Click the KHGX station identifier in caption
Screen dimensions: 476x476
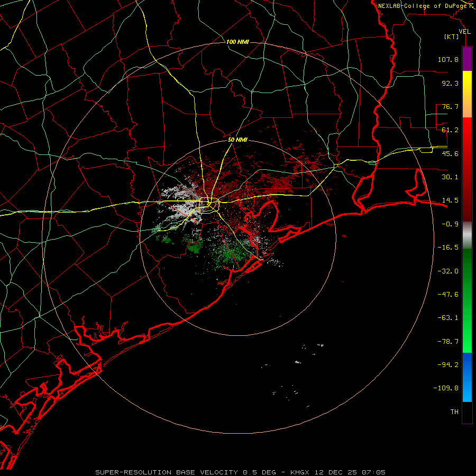[300, 472]
